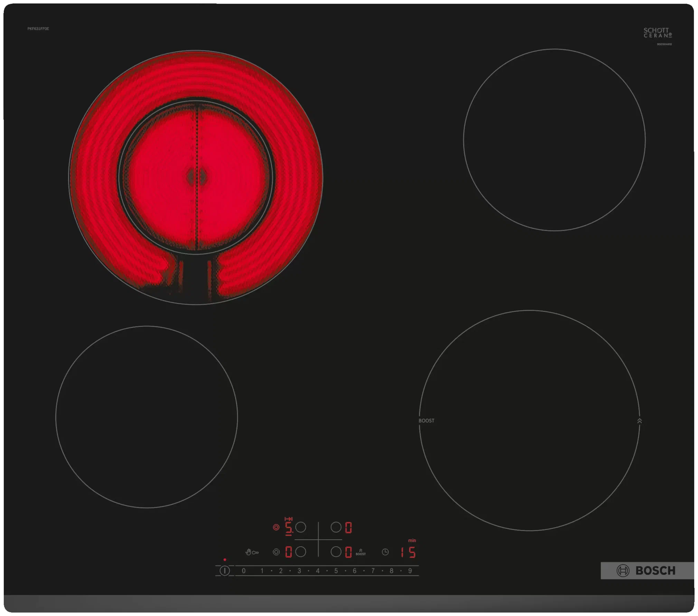Viewport: 698px width, 616px height.
Task: Tap the red dual-zone ring icon
Action: coord(276,528)
